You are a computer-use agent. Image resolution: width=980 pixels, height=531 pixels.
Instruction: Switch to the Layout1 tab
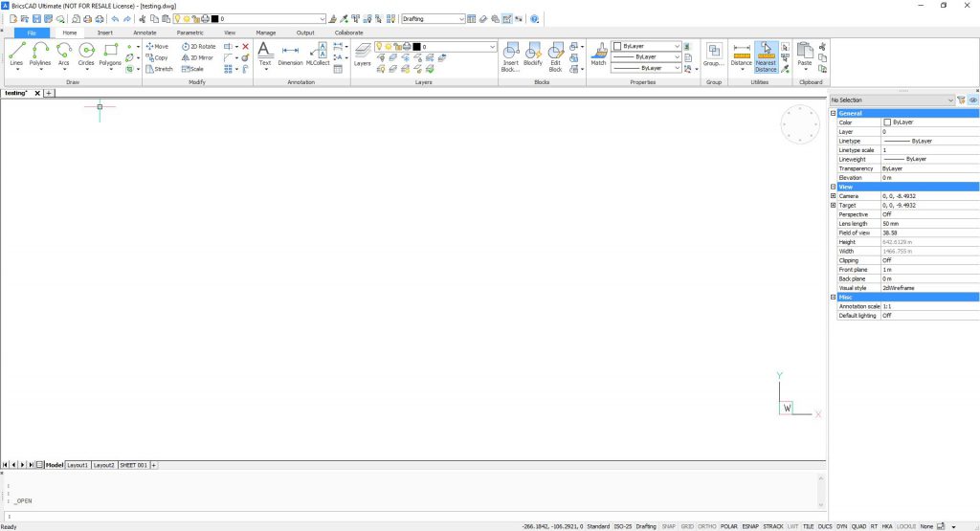click(x=78, y=465)
